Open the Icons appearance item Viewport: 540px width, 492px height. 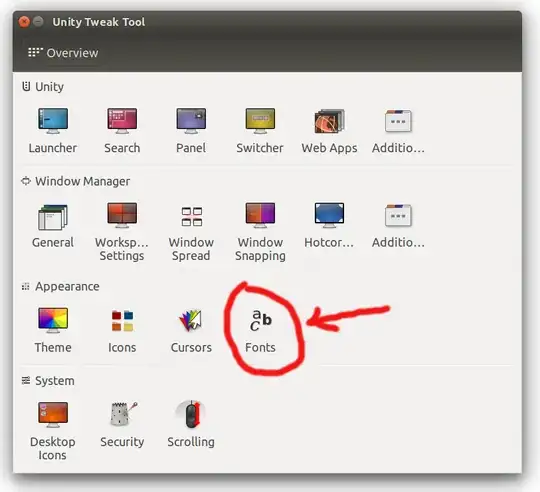tap(122, 321)
